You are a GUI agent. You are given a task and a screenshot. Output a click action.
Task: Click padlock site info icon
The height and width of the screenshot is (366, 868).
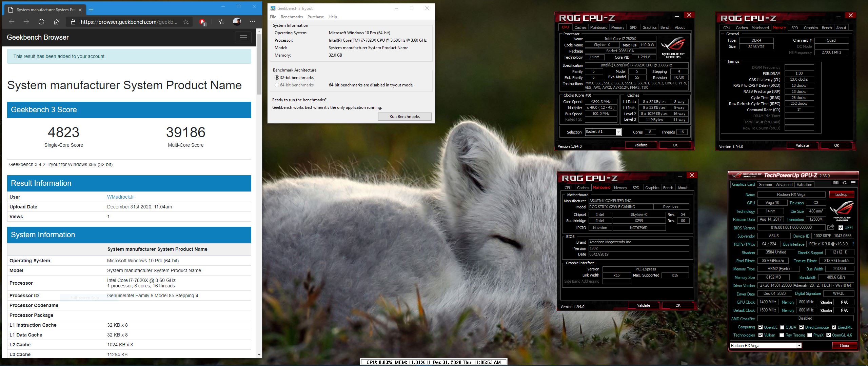point(73,22)
